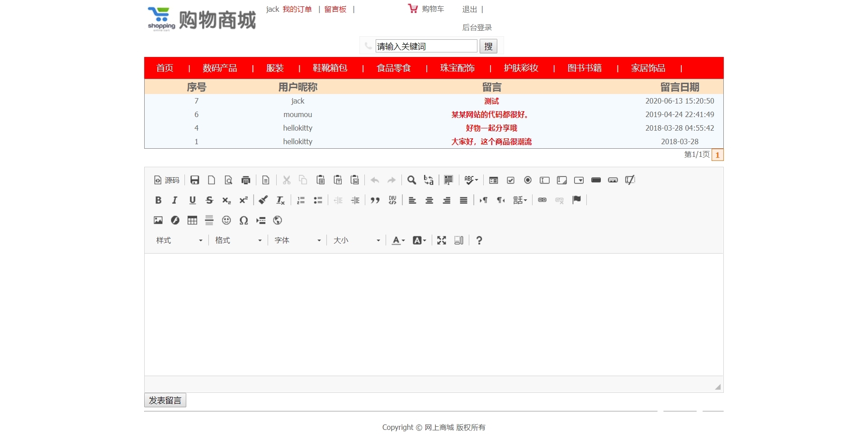Open the Find tool in the editor

[x=411, y=180]
